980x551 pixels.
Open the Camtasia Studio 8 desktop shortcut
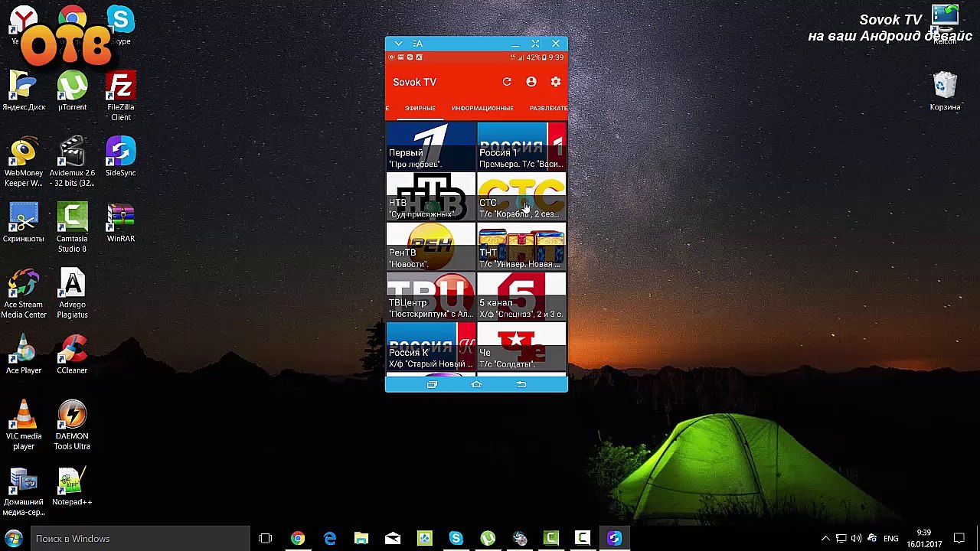point(72,228)
